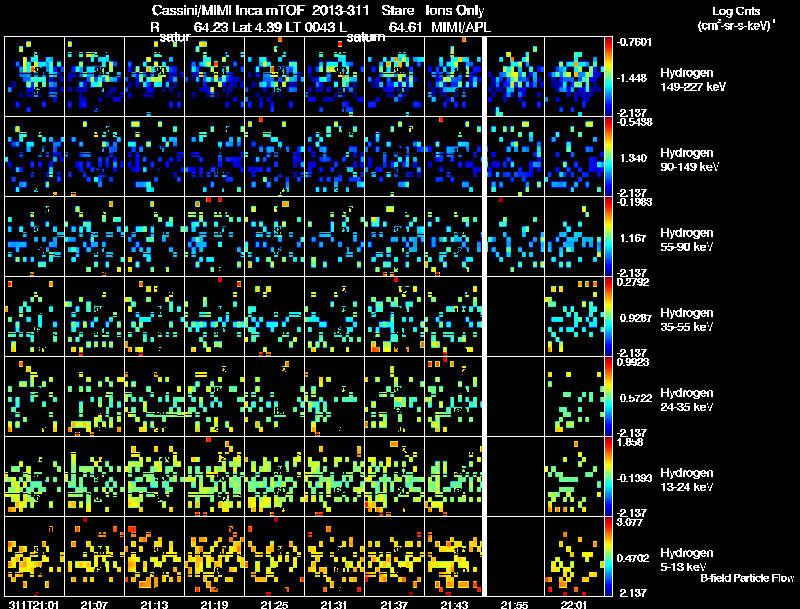Click the Hydrogen 90-149 keV color bar
This screenshot has width=800, height=609.
coord(608,157)
